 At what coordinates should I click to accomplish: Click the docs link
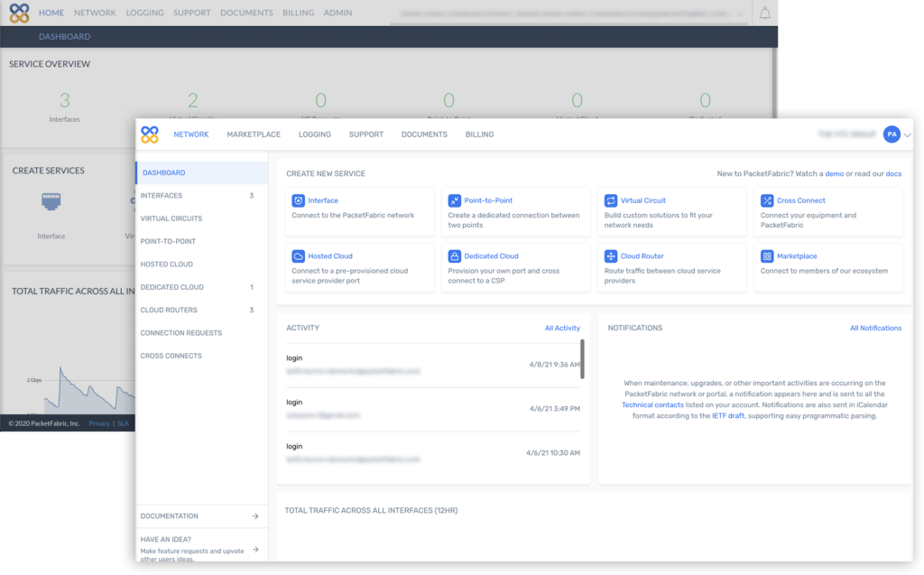click(893, 173)
